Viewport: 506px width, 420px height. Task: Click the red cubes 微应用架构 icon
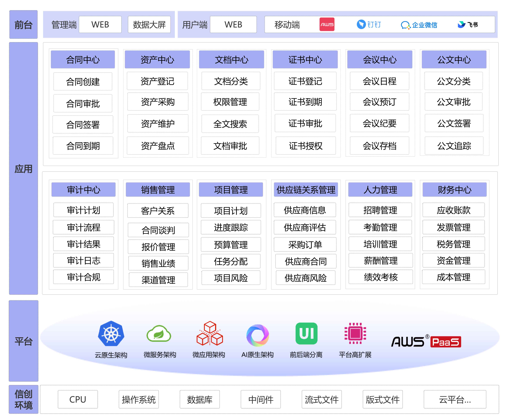(209, 333)
